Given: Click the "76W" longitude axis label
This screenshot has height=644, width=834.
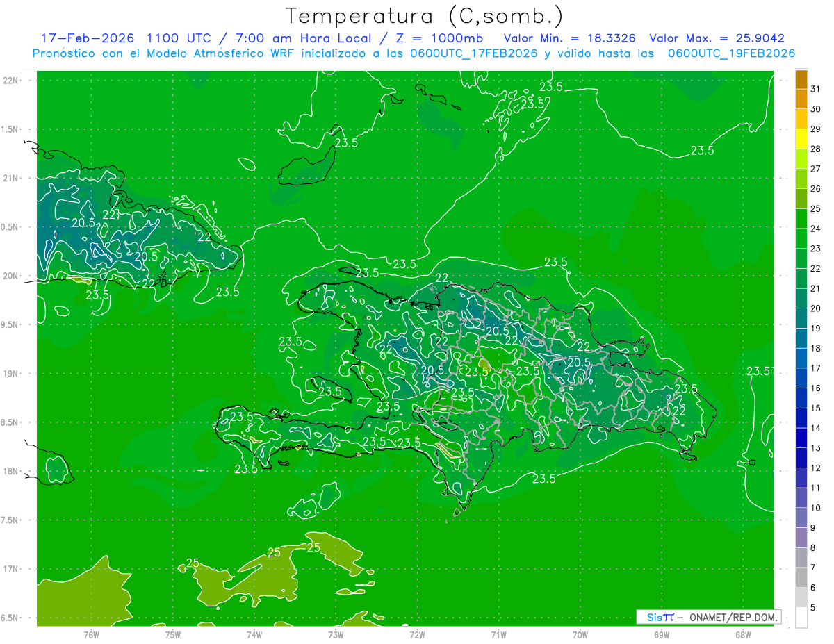Looking at the screenshot, I should (x=90, y=635).
